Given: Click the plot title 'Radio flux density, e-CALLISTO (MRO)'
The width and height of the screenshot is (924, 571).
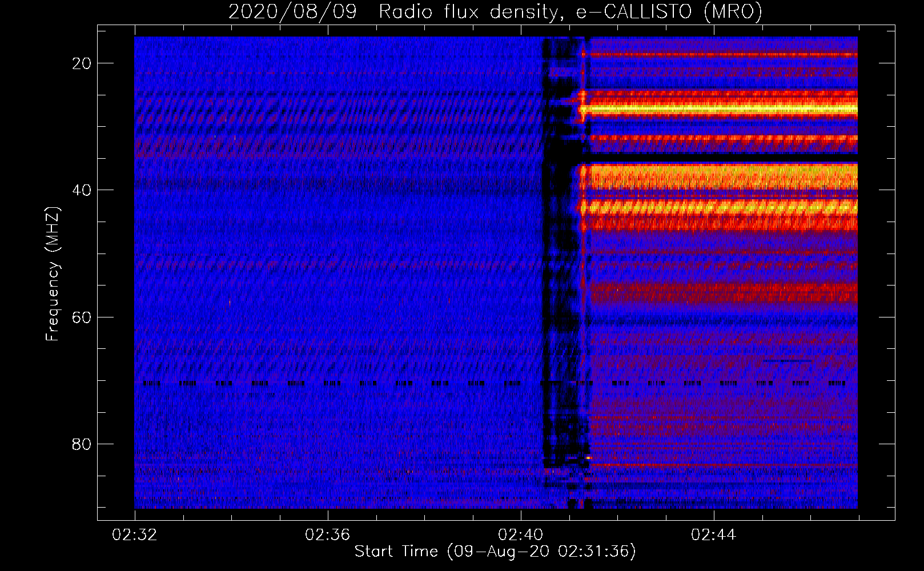Looking at the screenshot, I should coord(571,11).
